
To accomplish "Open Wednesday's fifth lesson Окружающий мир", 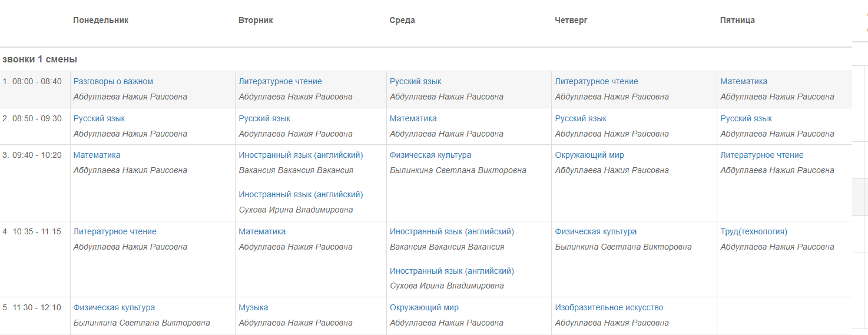I will point(424,307).
